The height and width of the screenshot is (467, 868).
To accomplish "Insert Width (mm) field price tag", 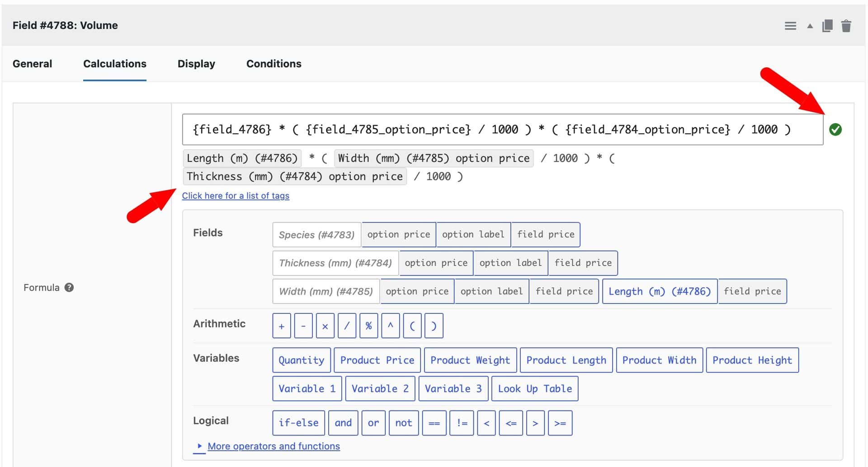I will tap(565, 291).
